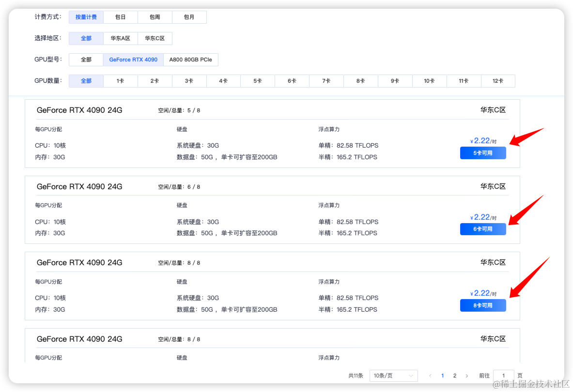Click the 空闲/总量: 6 / 8 text
Screen dimensions: 573x392
tap(179, 187)
